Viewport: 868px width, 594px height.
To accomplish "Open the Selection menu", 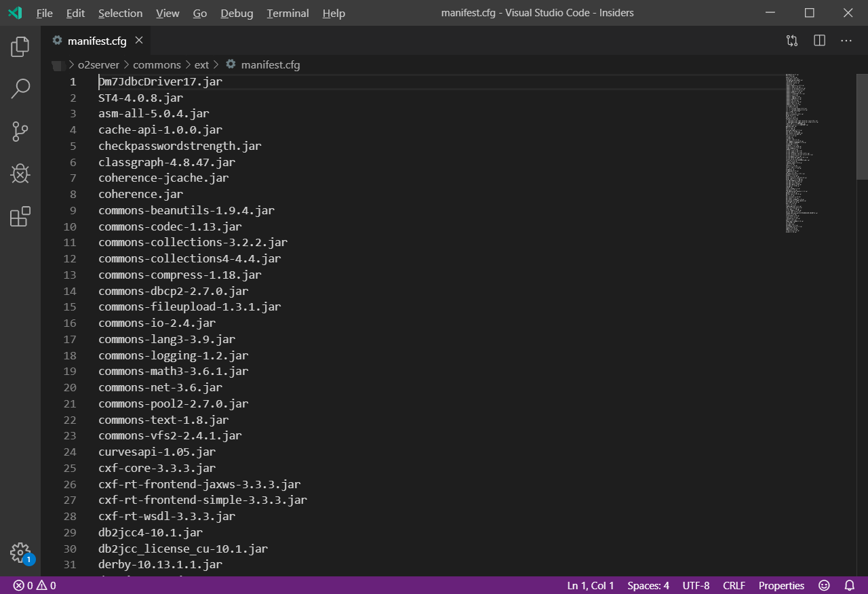I will [120, 14].
